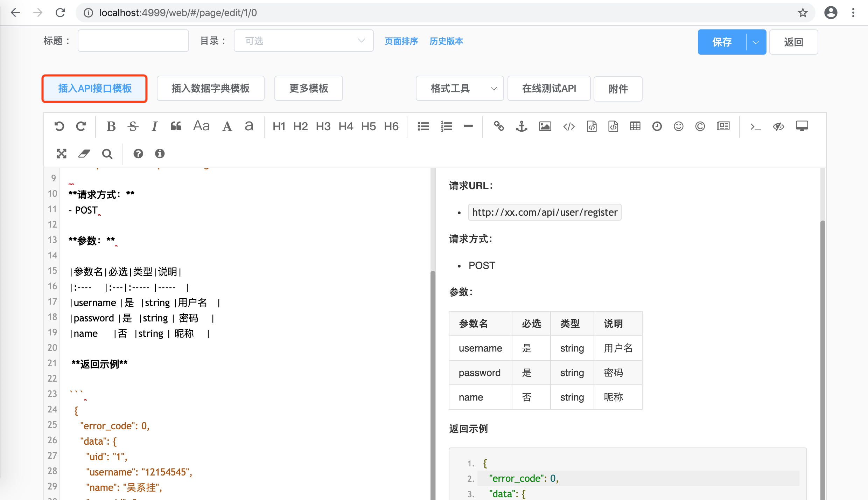Expand the 格式工具 dropdown
Image resolution: width=868 pixels, height=500 pixels.
point(460,89)
